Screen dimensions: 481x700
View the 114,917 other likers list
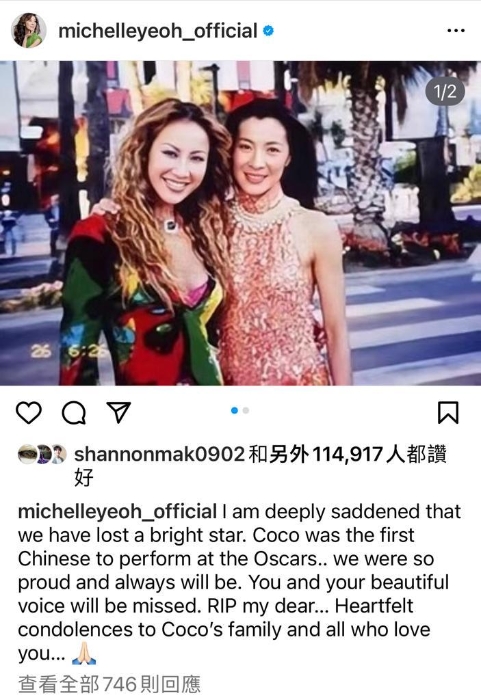pos(347,454)
